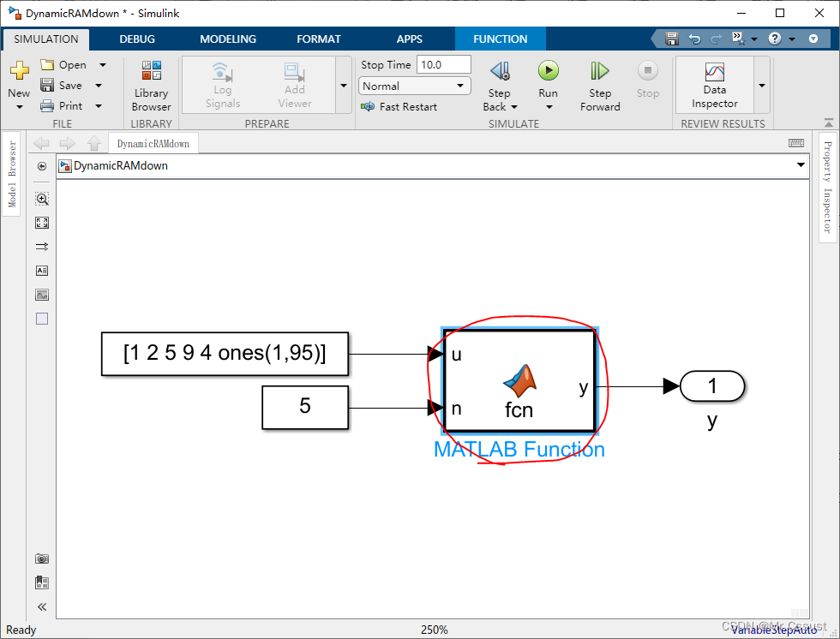Expand the Run options arrow
The width and height of the screenshot is (840, 639).
[549, 107]
